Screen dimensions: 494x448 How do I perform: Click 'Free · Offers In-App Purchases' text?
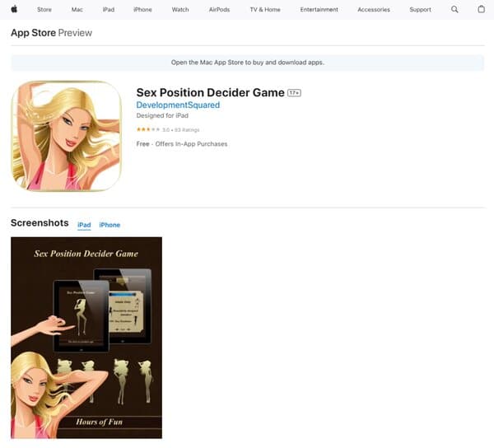pyautogui.click(x=182, y=144)
